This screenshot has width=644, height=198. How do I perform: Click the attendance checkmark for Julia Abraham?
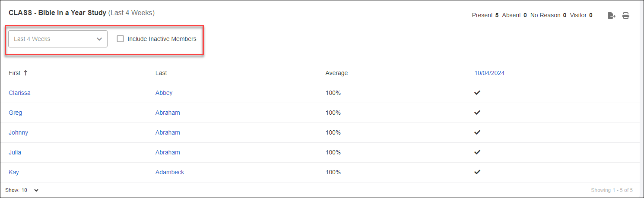click(477, 152)
